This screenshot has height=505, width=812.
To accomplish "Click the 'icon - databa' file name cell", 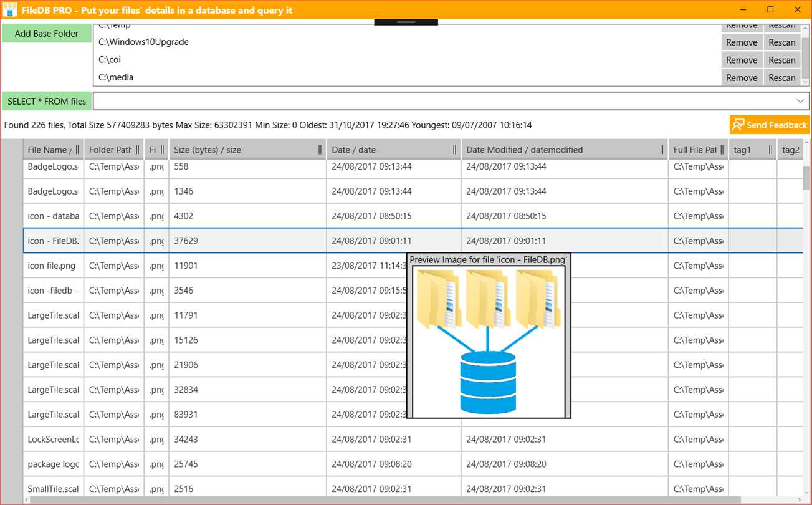I will (x=54, y=216).
